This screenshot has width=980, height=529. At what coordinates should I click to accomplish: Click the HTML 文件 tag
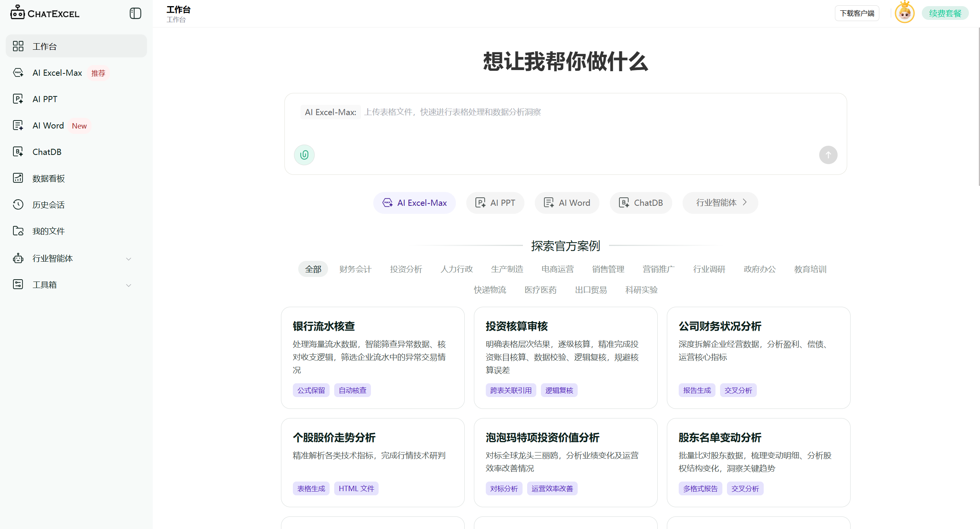pos(356,488)
